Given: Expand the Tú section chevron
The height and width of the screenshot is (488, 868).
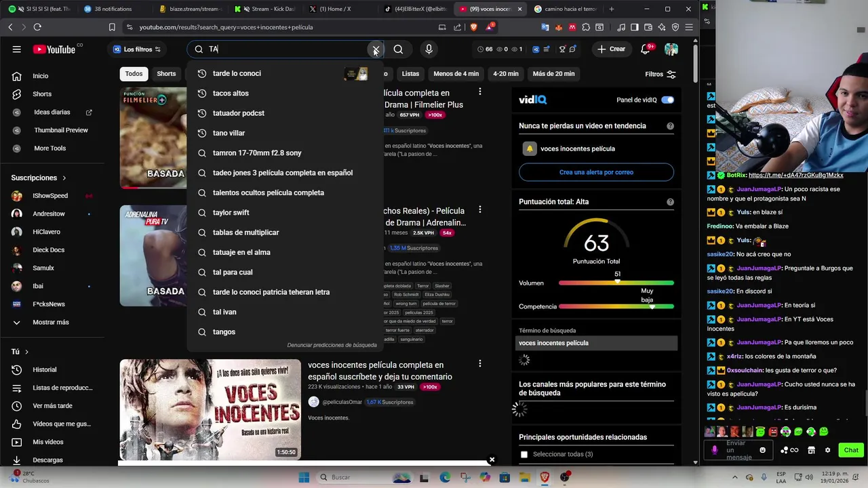Looking at the screenshot, I should click(x=26, y=352).
